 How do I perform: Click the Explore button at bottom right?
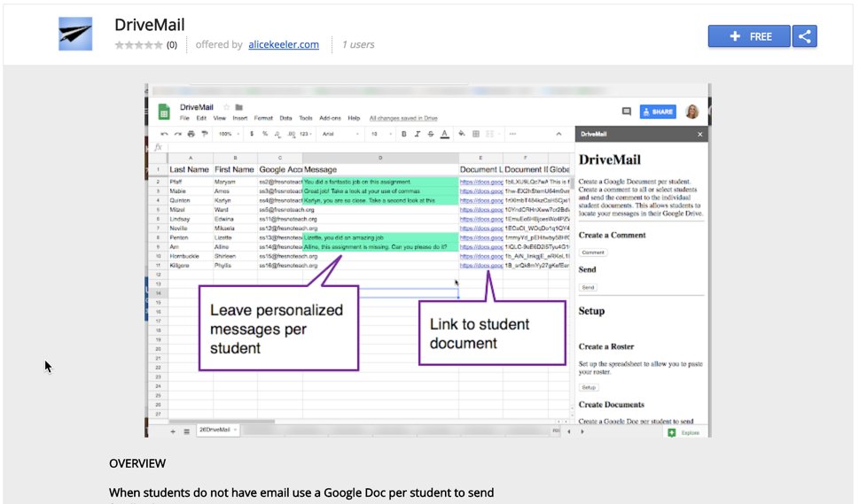684,432
